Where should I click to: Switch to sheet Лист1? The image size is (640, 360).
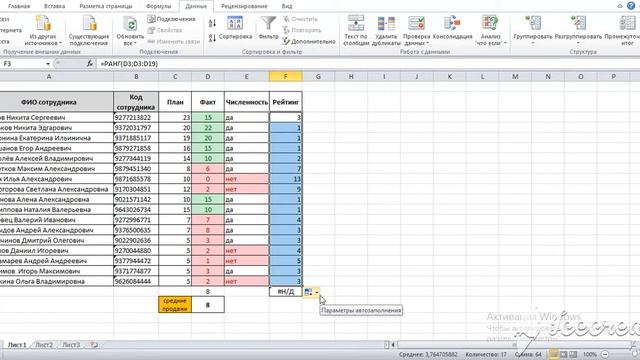coord(17,345)
